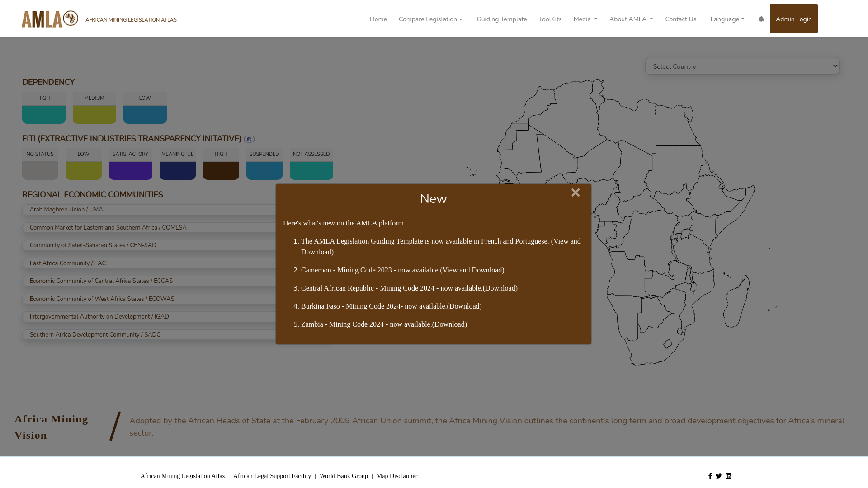Click the AMLA logo

point(50,19)
